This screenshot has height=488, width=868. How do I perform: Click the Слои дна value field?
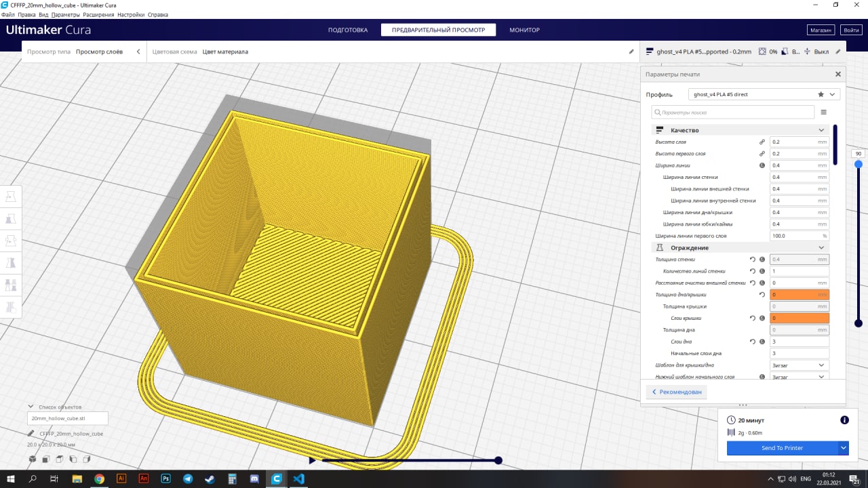pos(800,342)
